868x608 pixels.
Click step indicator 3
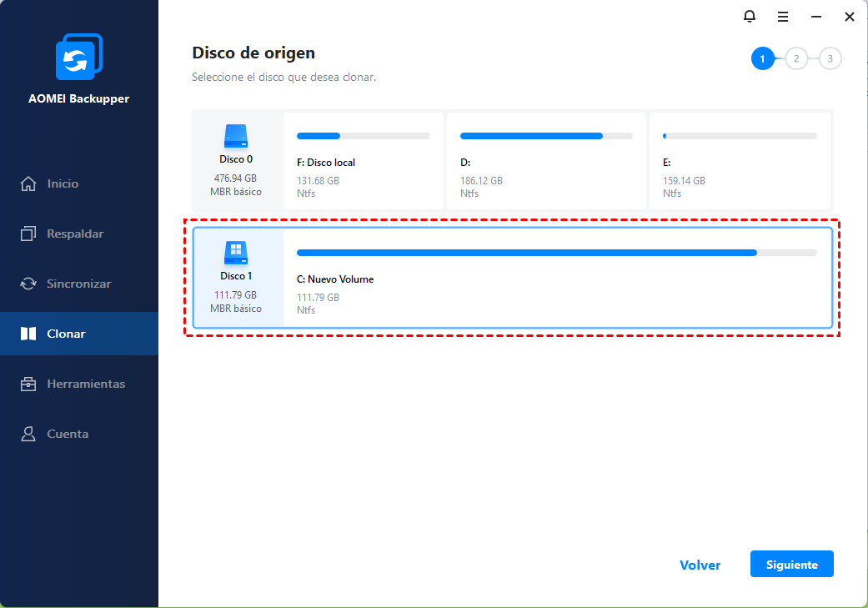[830, 58]
